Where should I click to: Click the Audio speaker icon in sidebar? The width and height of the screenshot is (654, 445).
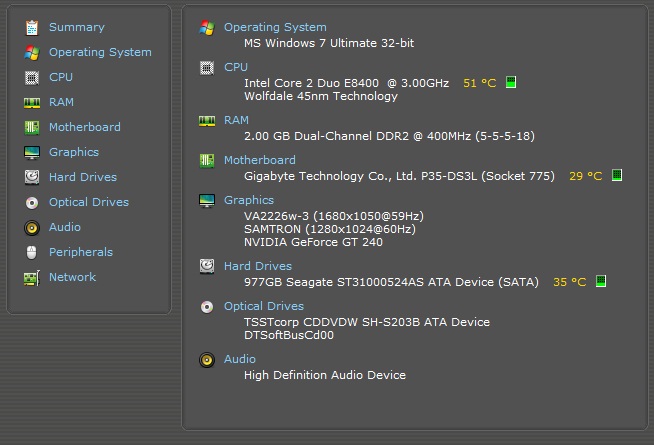coord(32,227)
